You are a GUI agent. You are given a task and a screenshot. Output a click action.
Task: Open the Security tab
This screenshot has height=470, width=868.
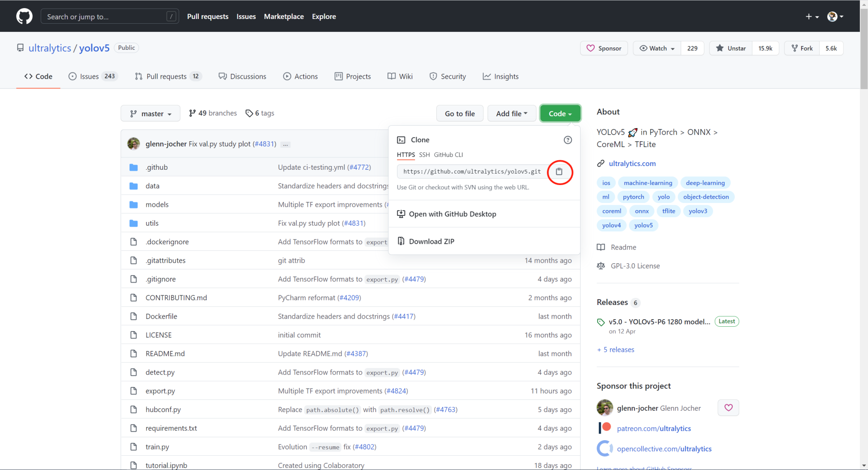[x=447, y=76]
